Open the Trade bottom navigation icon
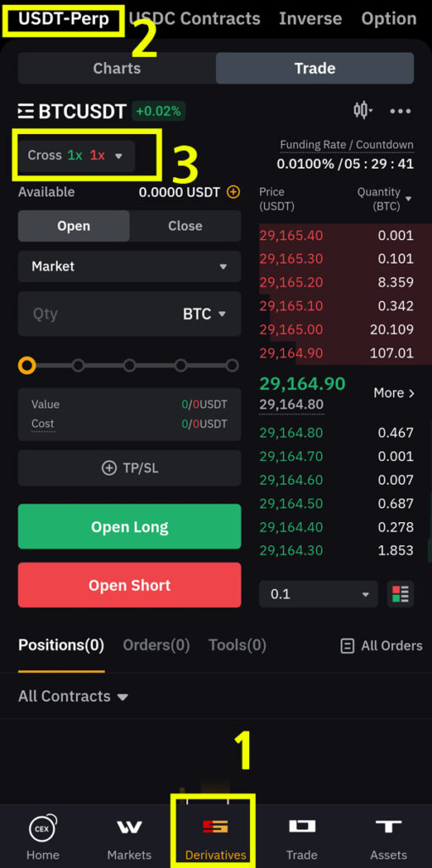432x868 pixels. [302, 826]
